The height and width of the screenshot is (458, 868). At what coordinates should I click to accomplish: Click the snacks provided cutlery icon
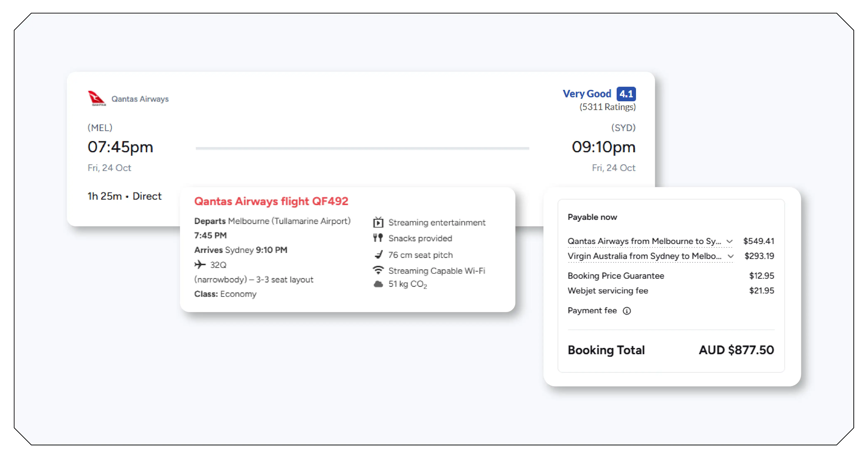point(378,238)
